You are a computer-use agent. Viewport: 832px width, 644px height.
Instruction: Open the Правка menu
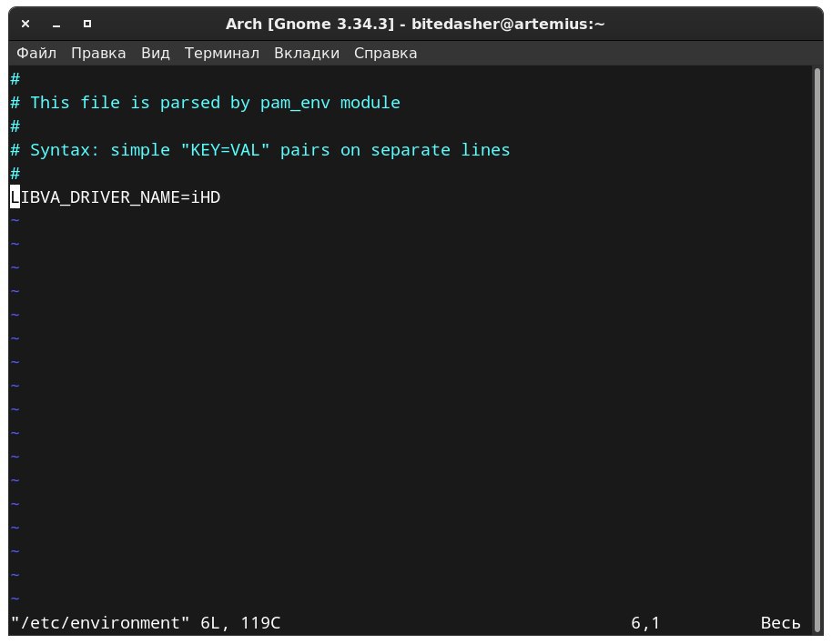98,53
